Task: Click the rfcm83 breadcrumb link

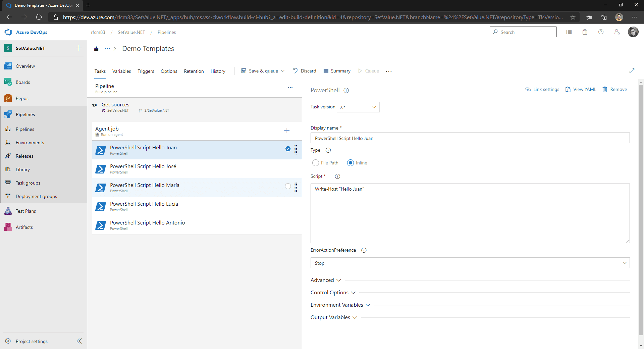Action: 98,32
